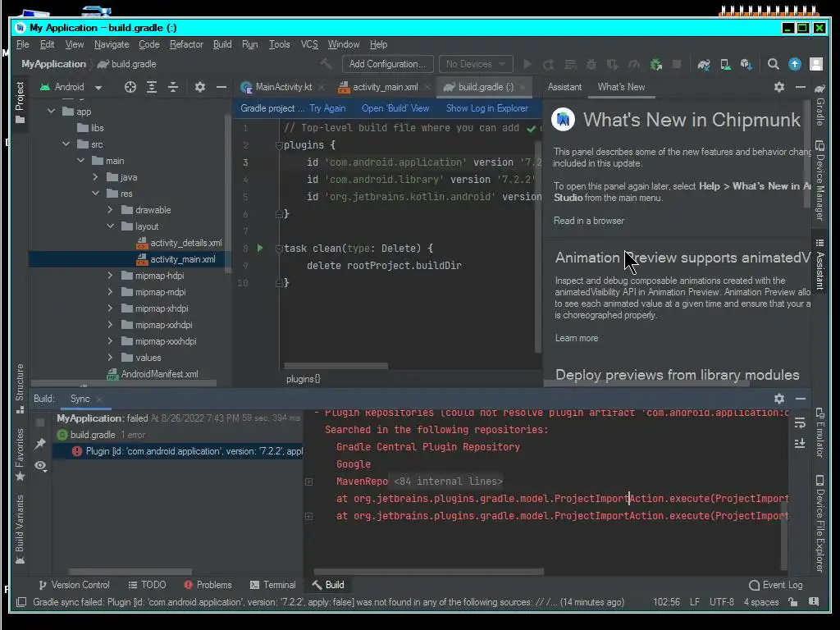
Task: Click Select Opened File target icon
Action: [x=130, y=87]
